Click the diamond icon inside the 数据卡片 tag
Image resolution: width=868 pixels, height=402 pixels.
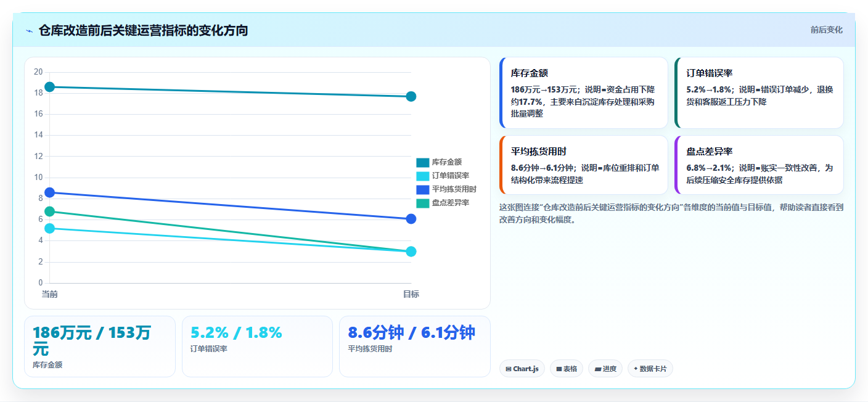point(636,369)
